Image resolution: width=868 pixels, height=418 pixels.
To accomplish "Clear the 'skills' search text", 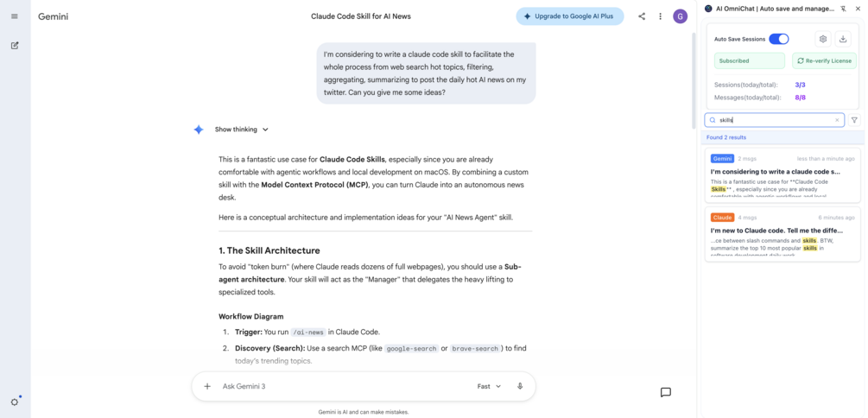I will point(837,119).
